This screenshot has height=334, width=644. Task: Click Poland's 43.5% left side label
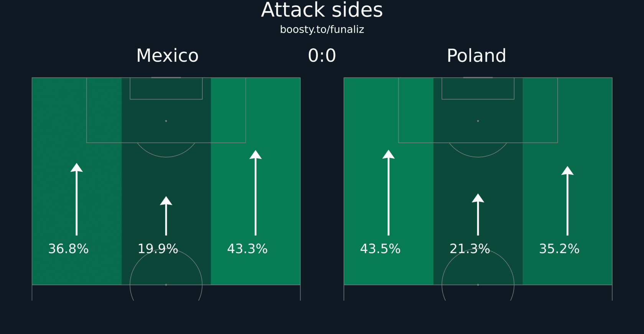(x=380, y=249)
